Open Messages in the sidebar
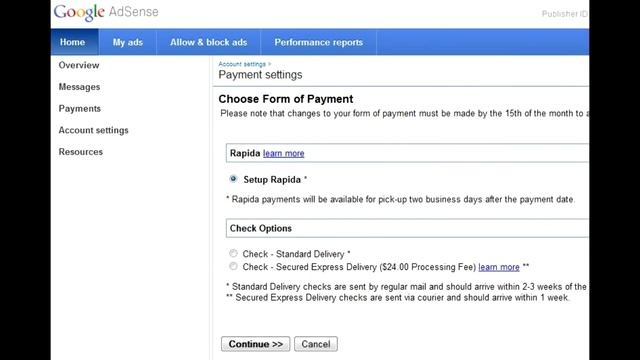Image resolution: width=640 pixels, height=360 pixels. point(79,87)
